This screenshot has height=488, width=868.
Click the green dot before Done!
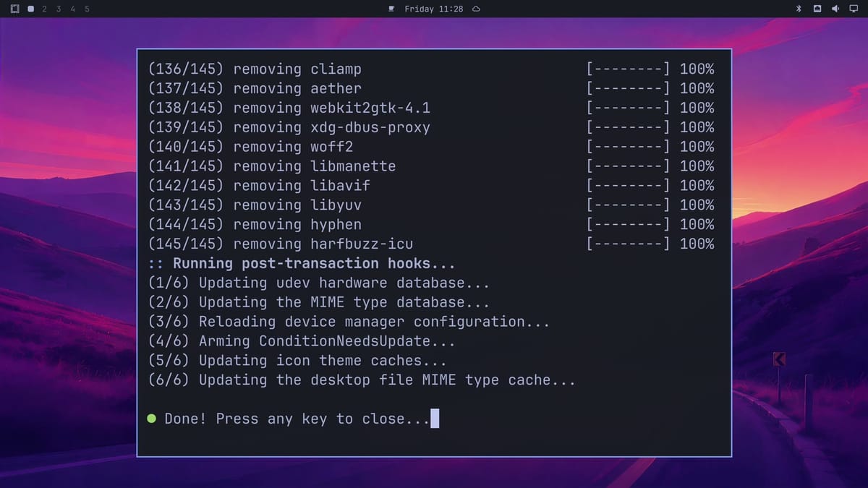152,419
